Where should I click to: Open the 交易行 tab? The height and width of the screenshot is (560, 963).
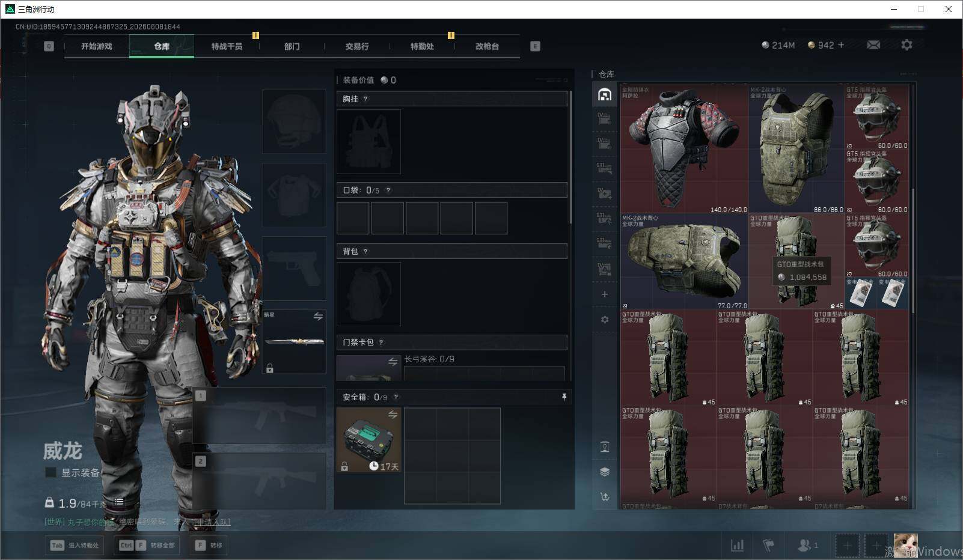(357, 46)
